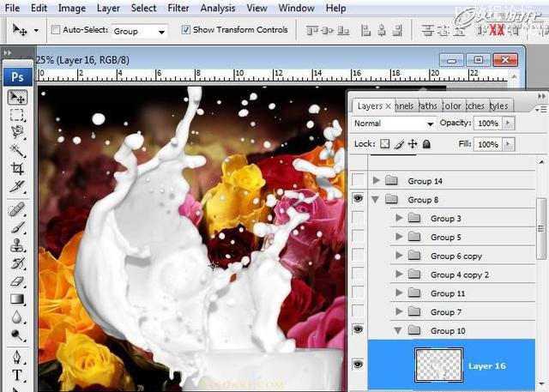The width and height of the screenshot is (549, 392).
Task: Select the Brush tool
Action: click(17, 227)
